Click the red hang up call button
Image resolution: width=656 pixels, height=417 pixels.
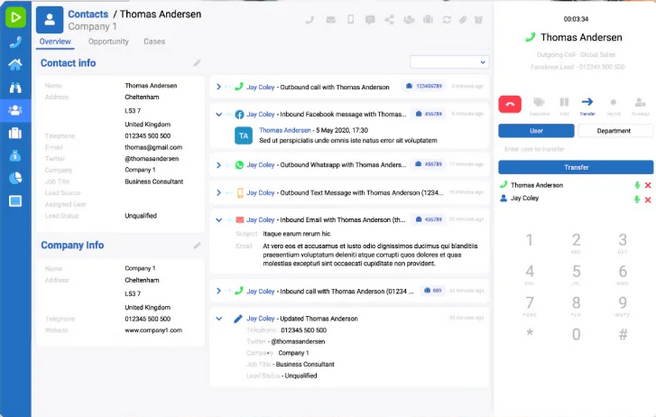[x=511, y=103]
